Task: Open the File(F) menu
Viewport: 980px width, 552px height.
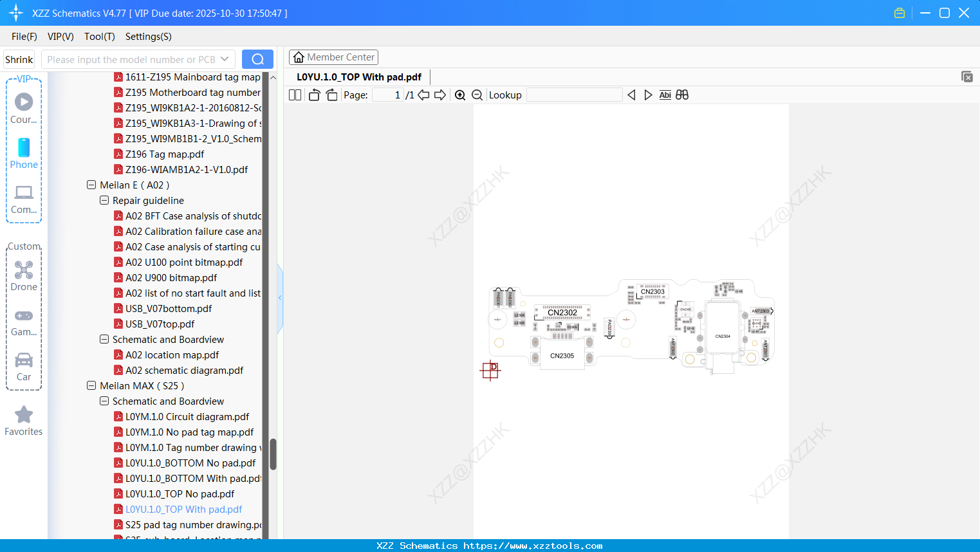Action: tap(24, 37)
